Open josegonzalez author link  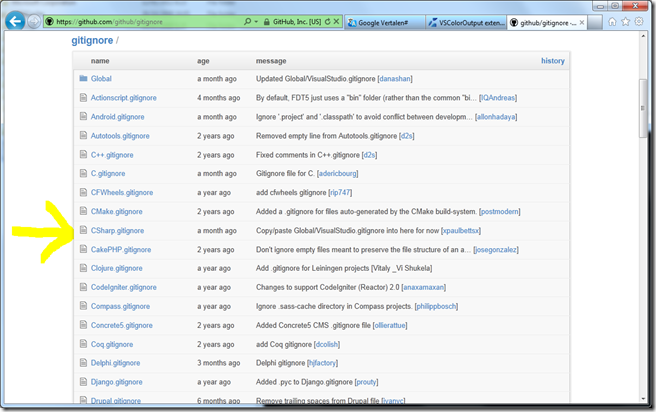(496, 250)
